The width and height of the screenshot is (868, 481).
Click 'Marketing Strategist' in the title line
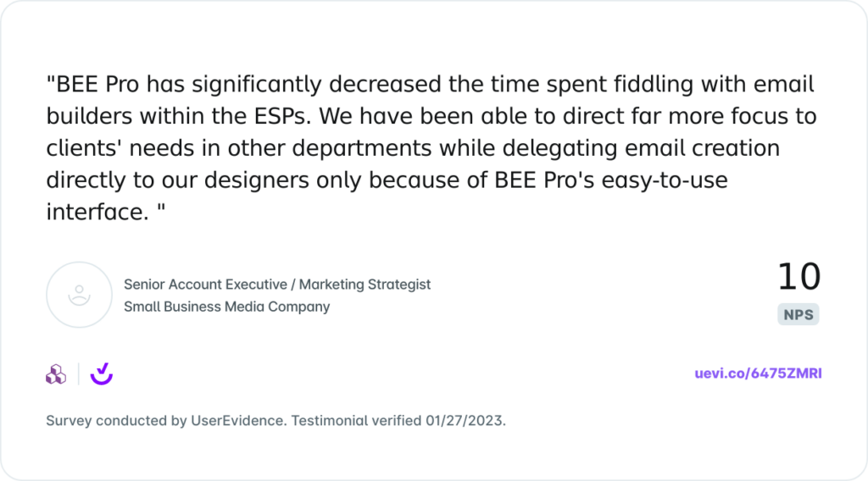tap(364, 285)
